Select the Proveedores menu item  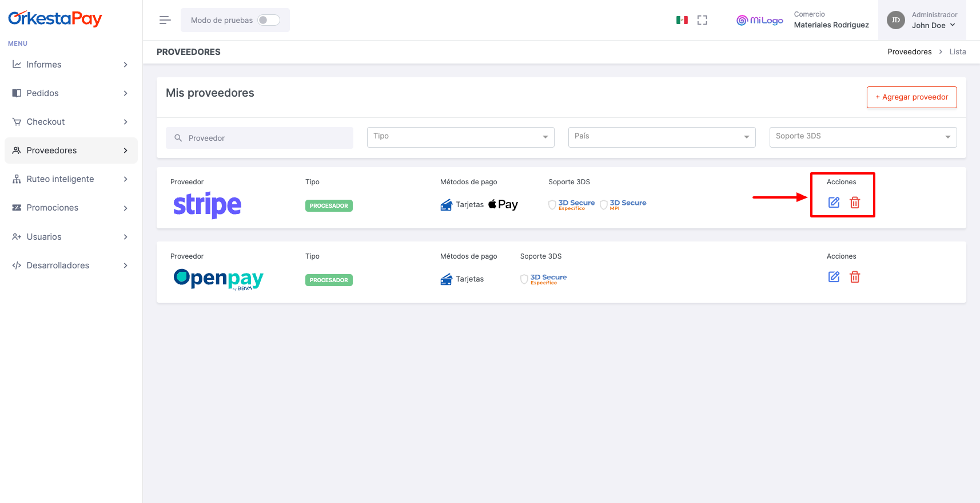(71, 150)
